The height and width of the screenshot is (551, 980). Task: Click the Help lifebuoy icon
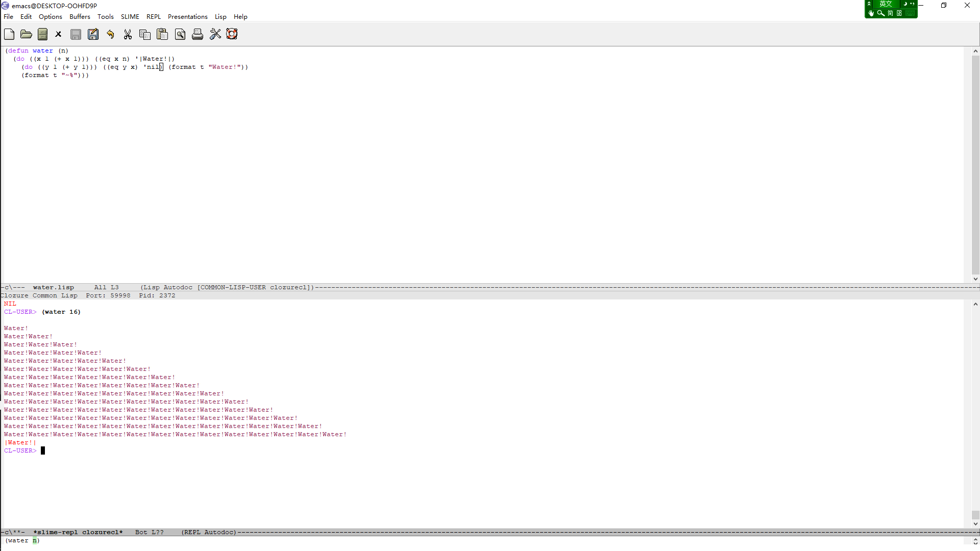(x=232, y=34)
